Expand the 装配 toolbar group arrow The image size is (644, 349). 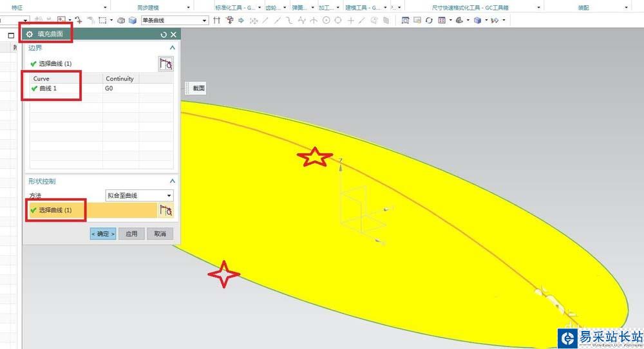pos(626,7)
